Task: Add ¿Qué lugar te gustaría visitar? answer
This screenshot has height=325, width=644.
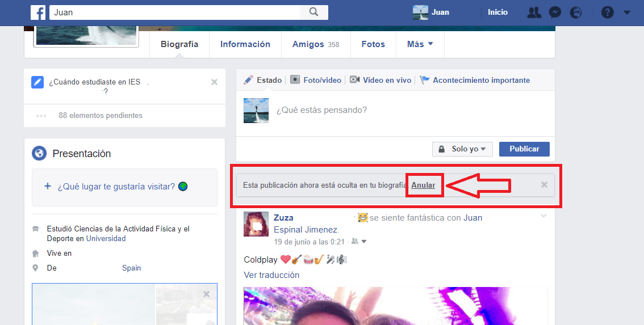Action: 124,187
